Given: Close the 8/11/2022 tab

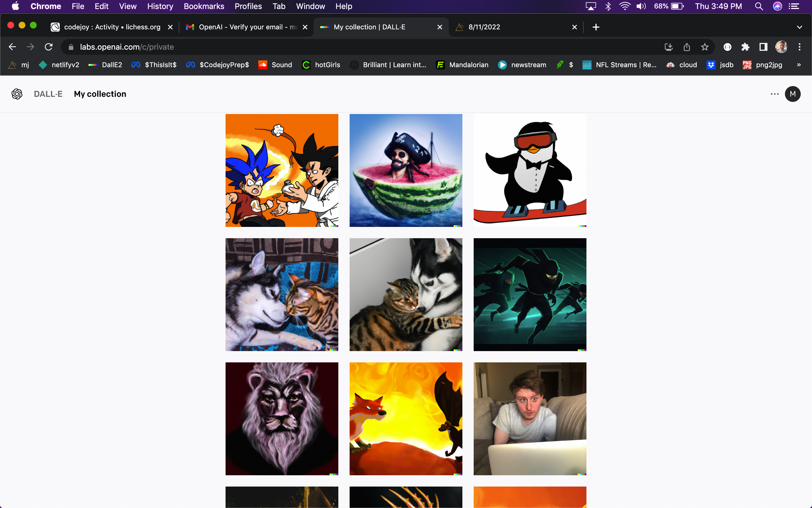Looking at the screenshot, I should tap(574, 27).
